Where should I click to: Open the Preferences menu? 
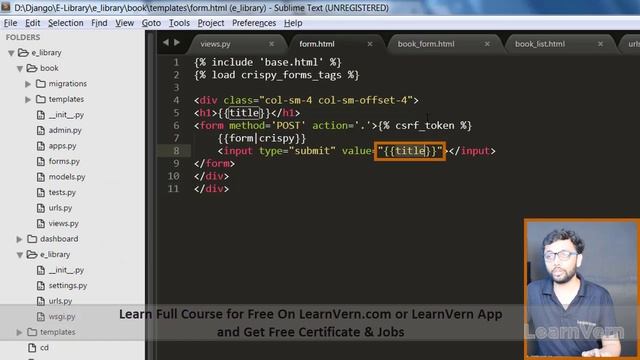coord(254,23)
